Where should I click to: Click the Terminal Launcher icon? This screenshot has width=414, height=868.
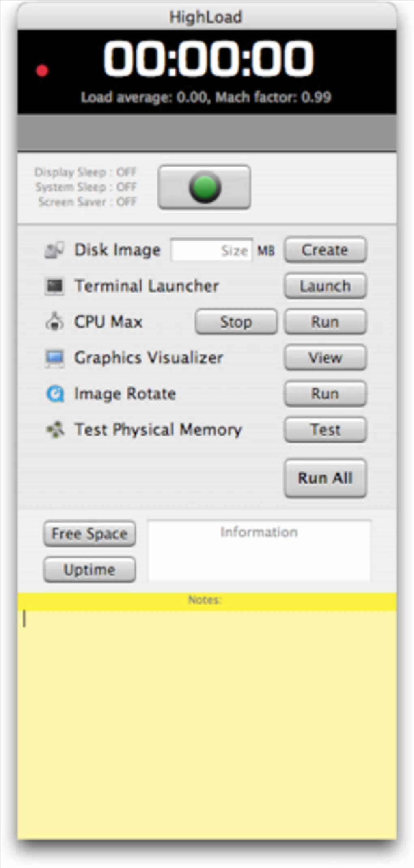(54, 286)
